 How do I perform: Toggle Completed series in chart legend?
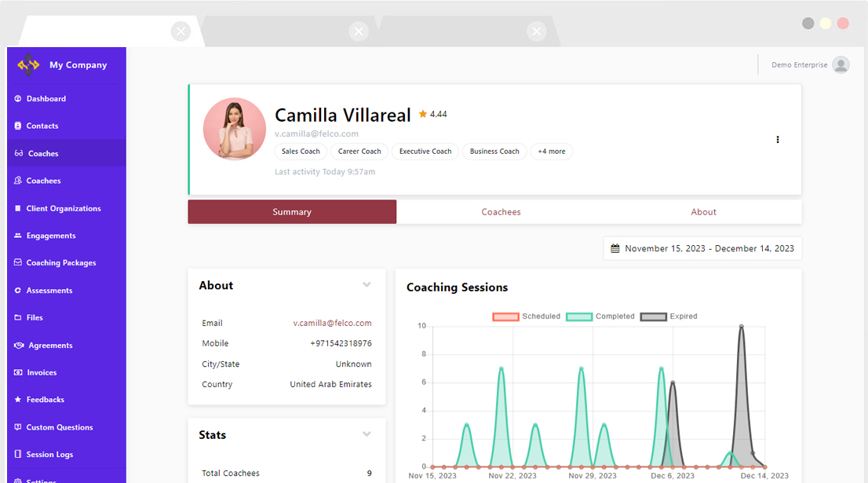click(x=579, y=317)
